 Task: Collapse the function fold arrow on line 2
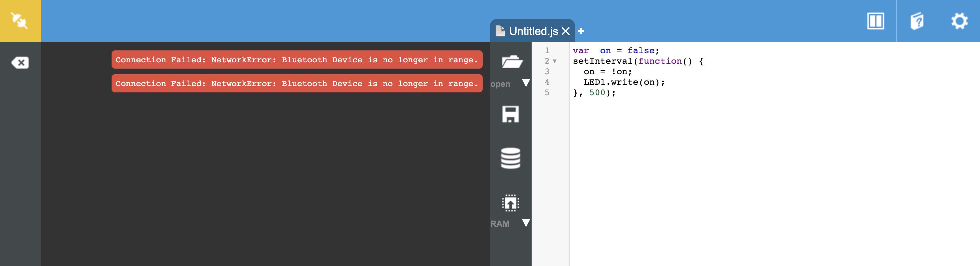(555, 61)
